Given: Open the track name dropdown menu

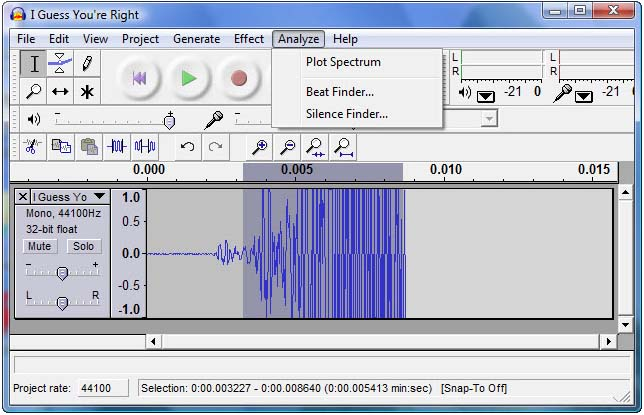Looking at the screenshot, I should click(x=99, y=197).
